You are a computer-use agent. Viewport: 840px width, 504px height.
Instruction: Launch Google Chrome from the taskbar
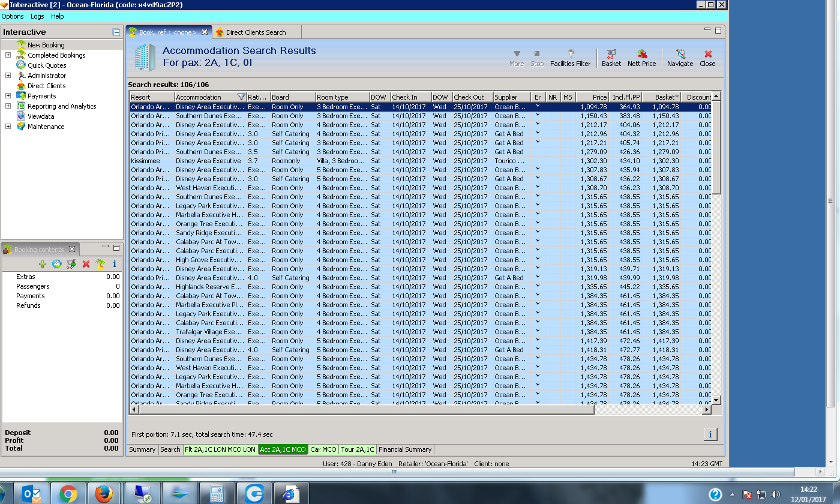(x=68, y=494)
